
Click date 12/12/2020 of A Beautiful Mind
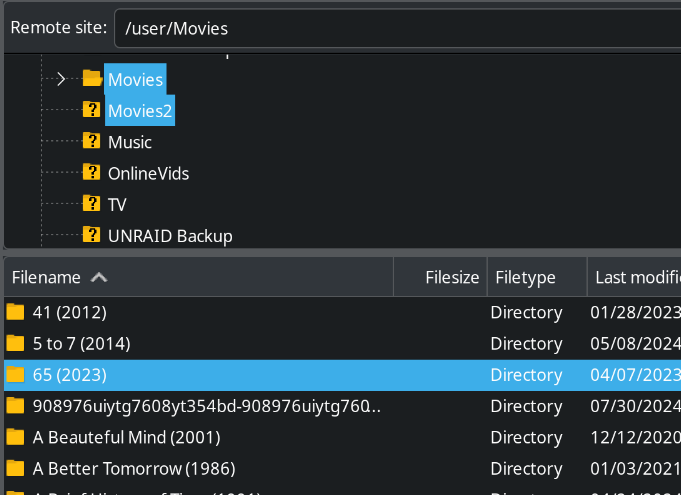[x=635, y=438]
